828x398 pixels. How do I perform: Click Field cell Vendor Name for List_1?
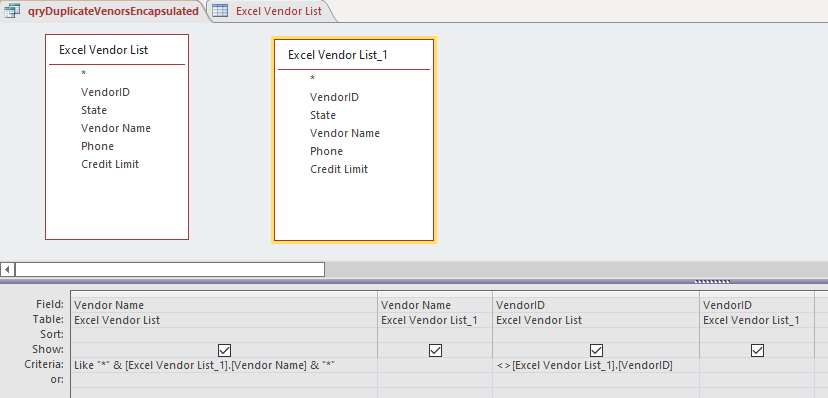click(x=435, y=305)
